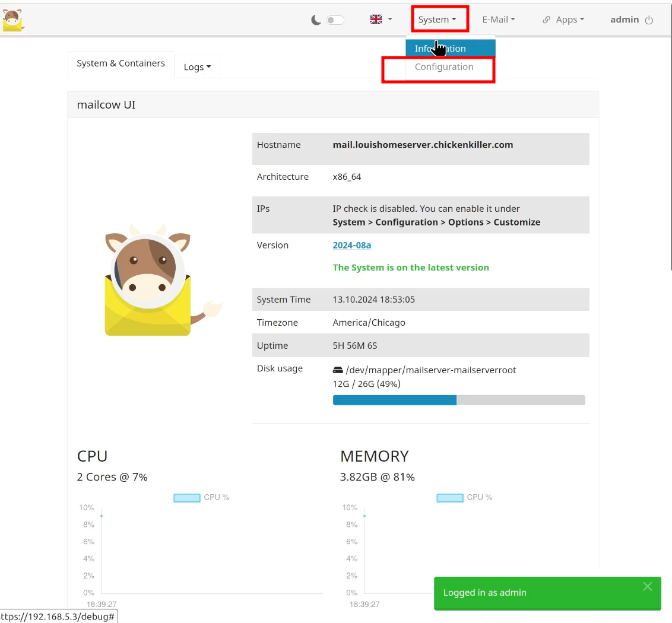Toggle the CPU % legend in CPU chart

pos(201,497)
